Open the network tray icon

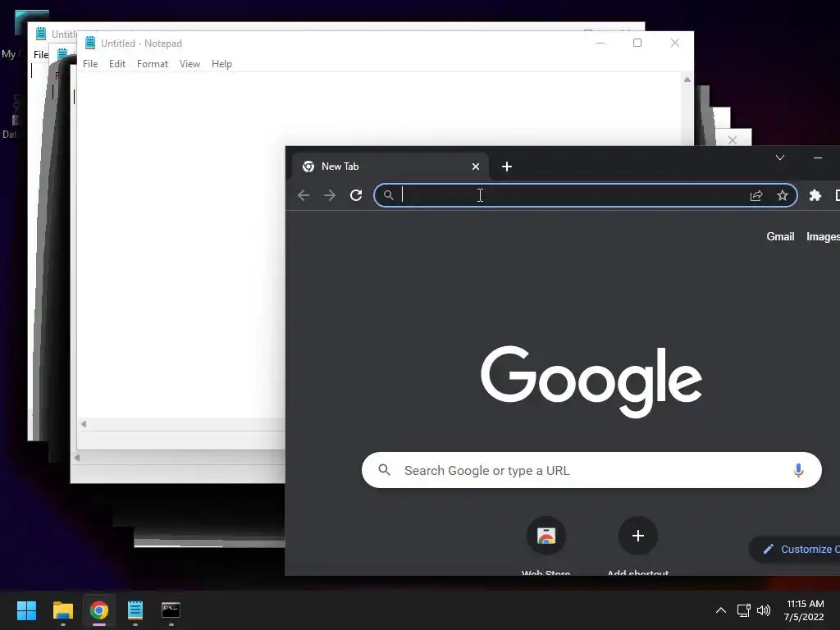tap(743, 610)
